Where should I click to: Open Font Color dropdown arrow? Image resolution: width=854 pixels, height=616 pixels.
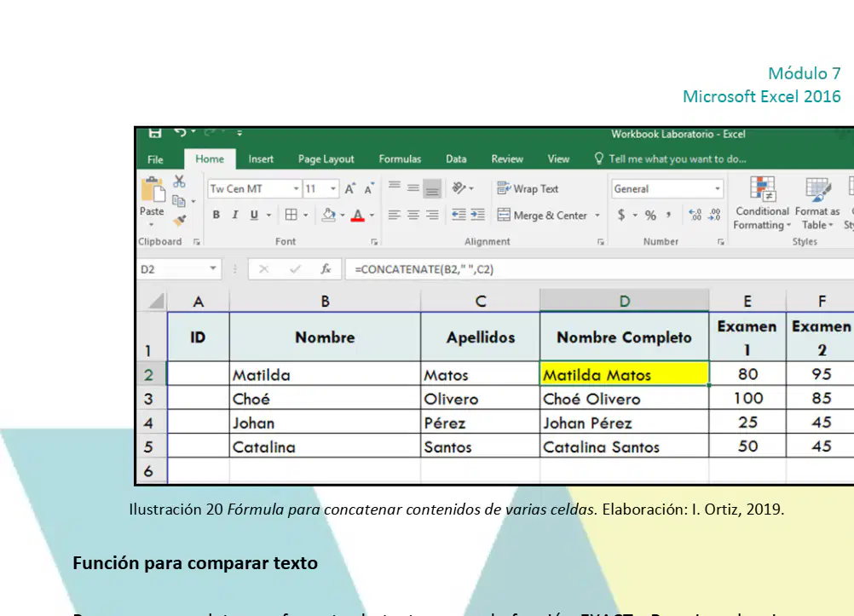click(x=372, y=216)
